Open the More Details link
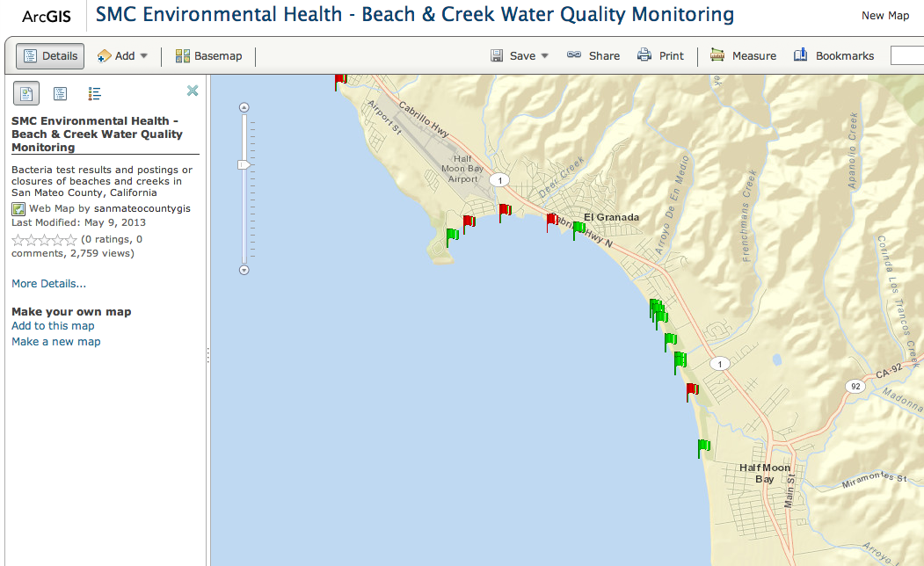Image resolution: width=924 pixels, height=566 pixels. point(49,283)
